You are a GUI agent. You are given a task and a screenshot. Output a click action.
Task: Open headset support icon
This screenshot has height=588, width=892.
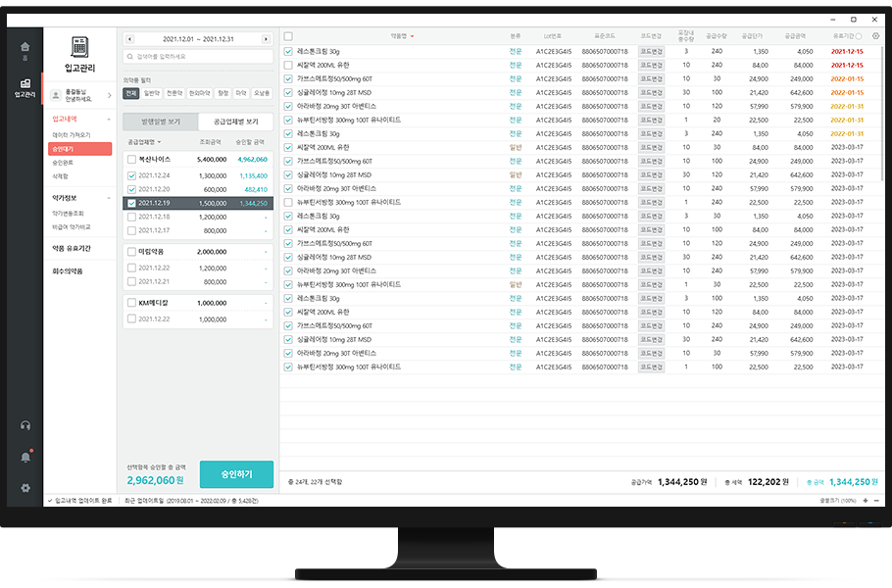click(x=25, y=425)
